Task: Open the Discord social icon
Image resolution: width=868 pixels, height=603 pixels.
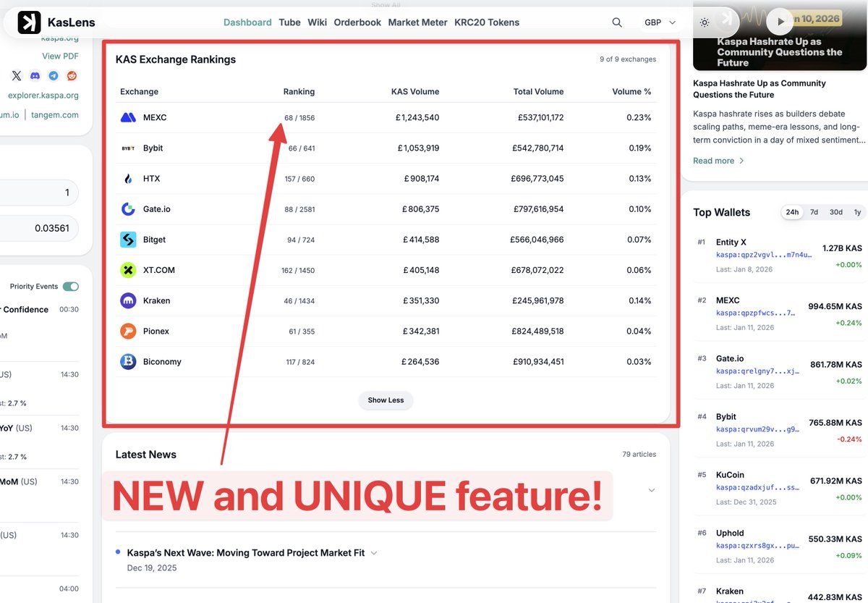Action: tap(35, 76)
